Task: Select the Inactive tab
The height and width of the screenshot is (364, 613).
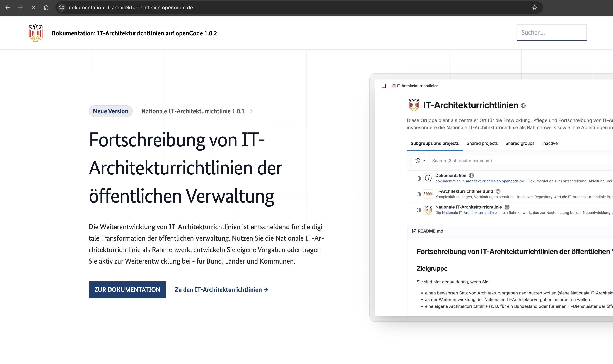Action: pos(550,143)
